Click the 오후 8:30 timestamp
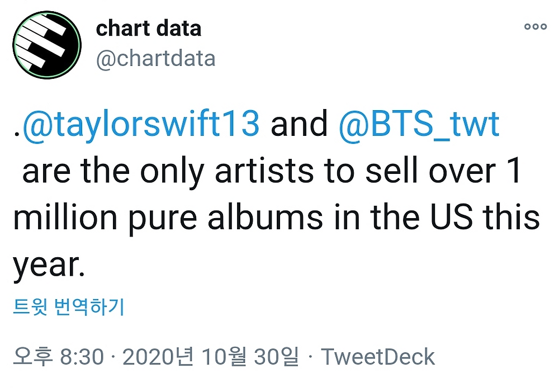Image resolution: width=559 pixels, height=392 pixels. [59, 357]
